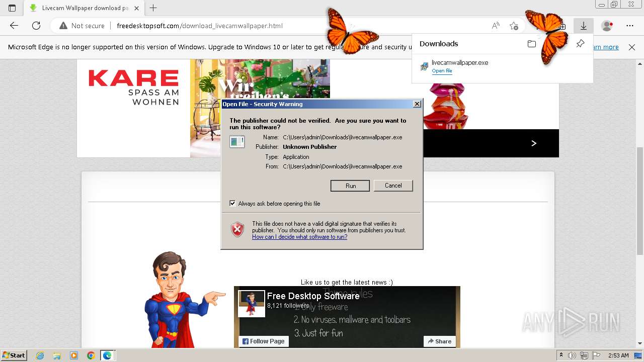
Task: Click Open file link under livecamwallpaper.exe
Action: [x=442, y=71]
